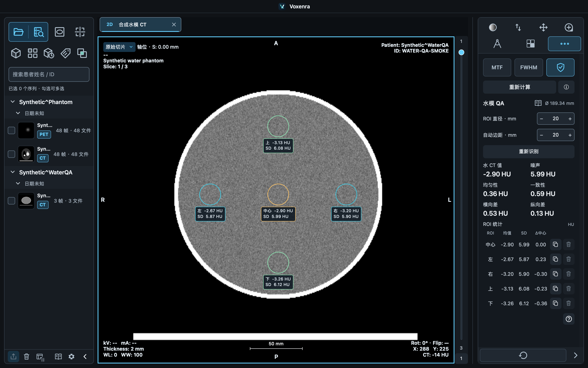Screen dimensions: 588x368
Task: Click the help question mark icon
Action: [569, 319]
